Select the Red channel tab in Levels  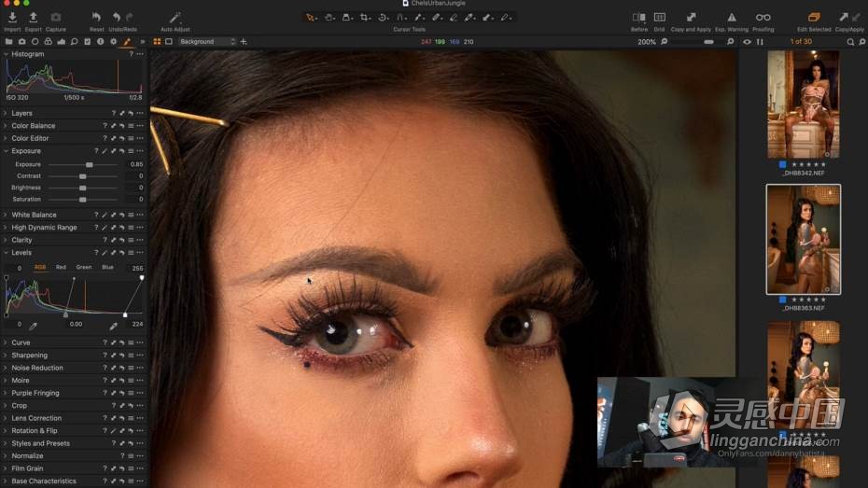(x=61, y=267)
